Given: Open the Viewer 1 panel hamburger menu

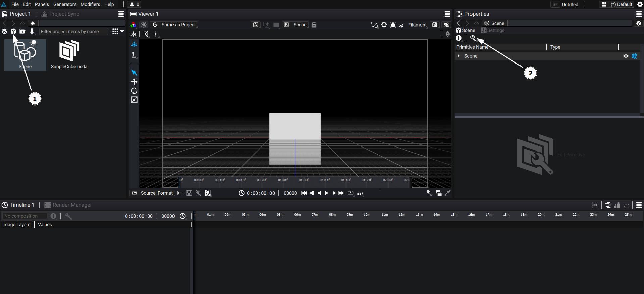Looking at the screenshot, I should point(447,14).
